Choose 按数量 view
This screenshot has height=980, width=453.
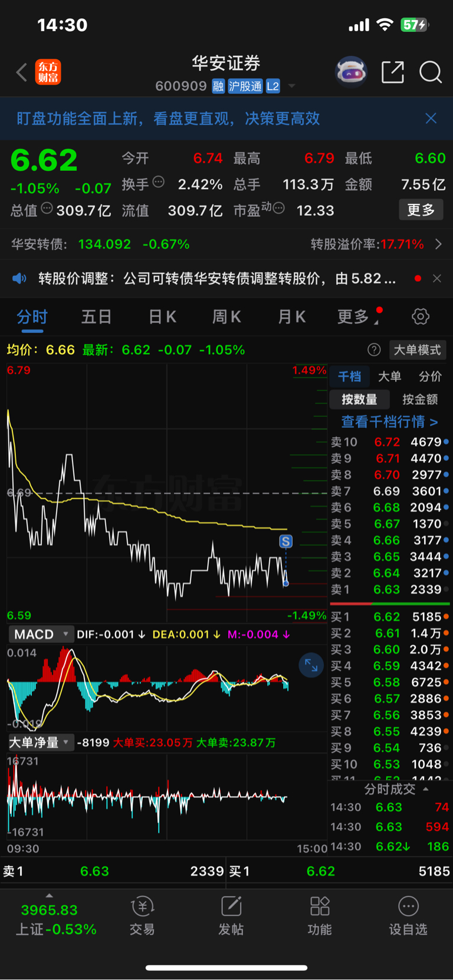(359, 400)
